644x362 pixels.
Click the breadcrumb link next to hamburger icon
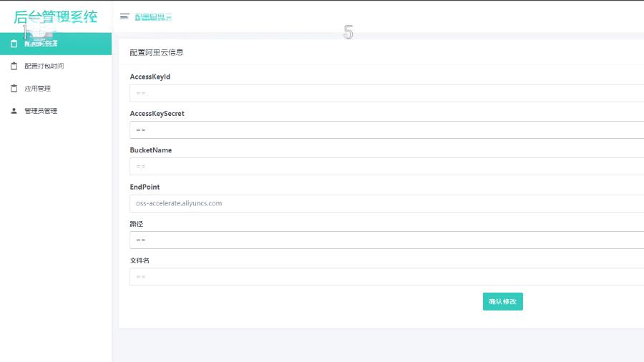153,17
